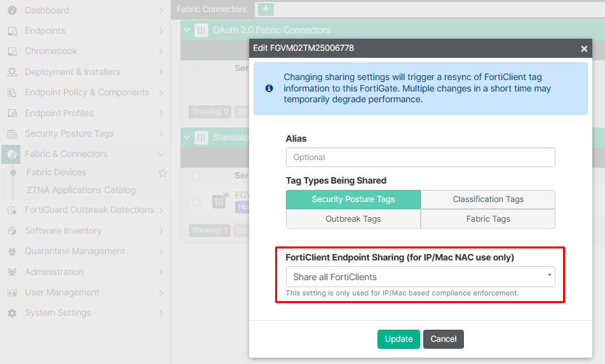Click the Deployment & Installers gear icon

12,72
